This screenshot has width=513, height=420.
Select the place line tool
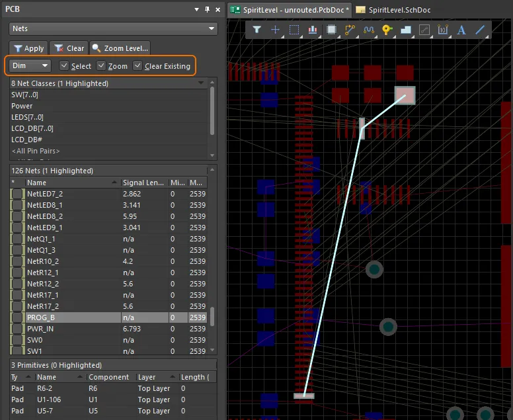click(x=480, y=30)
